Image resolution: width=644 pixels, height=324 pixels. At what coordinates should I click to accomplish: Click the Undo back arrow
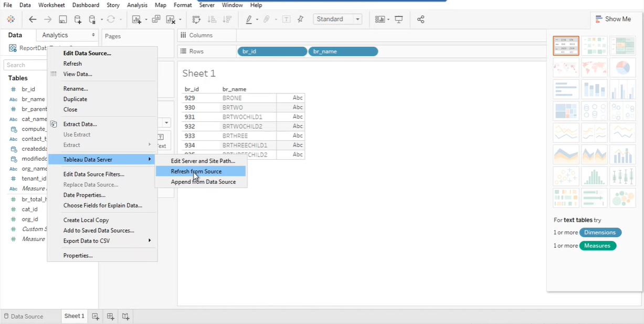(x=33, y=19)
